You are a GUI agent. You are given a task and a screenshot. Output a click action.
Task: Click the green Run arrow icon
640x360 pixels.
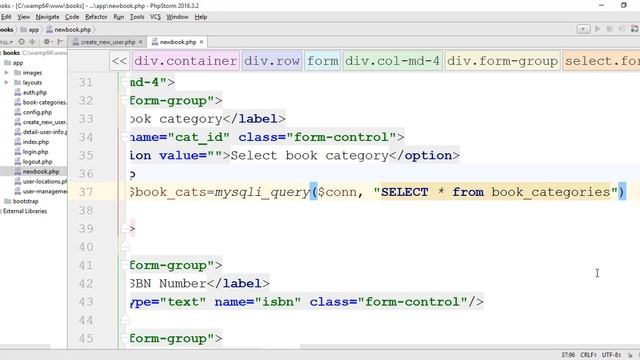coord(598,29)
